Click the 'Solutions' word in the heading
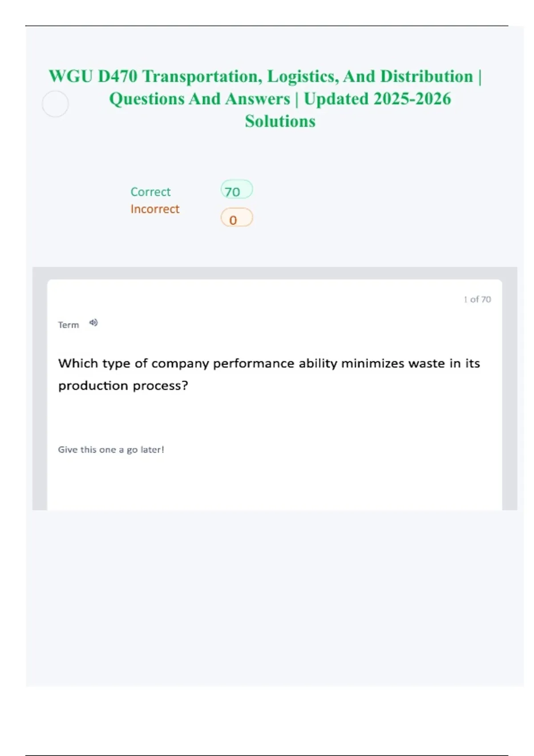Image resolution: width=534 pixels, height=756 pixels. tap(280, 121)
